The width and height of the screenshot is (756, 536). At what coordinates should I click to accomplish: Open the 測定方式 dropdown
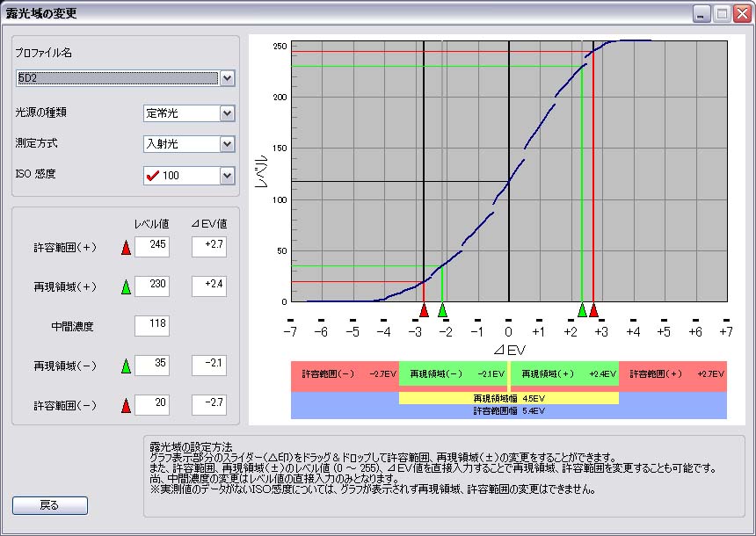227,144
